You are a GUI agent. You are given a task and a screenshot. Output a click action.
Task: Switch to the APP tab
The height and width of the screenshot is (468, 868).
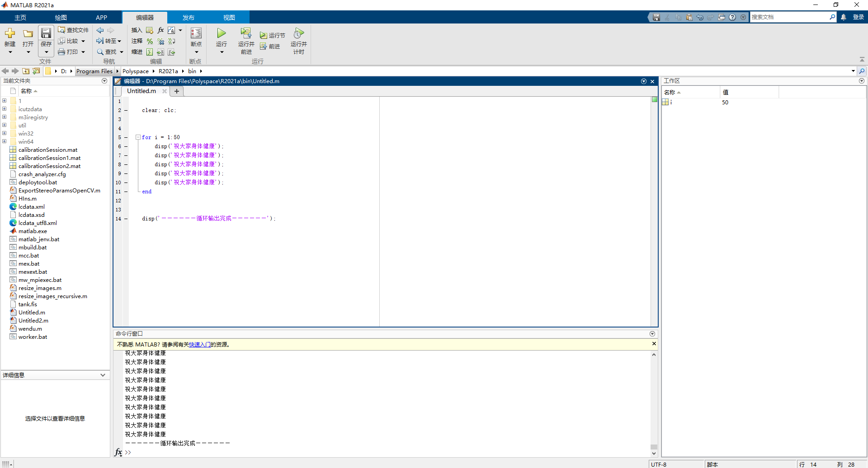[102, 18]
